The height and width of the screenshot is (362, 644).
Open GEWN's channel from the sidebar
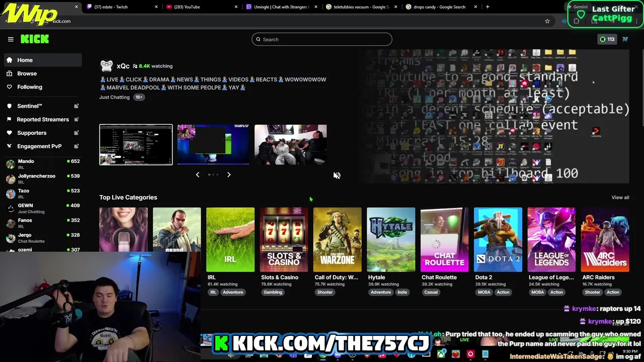pyautogui.click(x=42, y=208)
